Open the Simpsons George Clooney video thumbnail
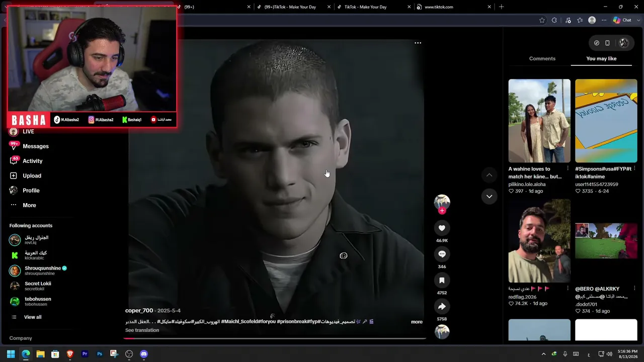Viewport: 644px width, 362px height. (x=606, y=121)
